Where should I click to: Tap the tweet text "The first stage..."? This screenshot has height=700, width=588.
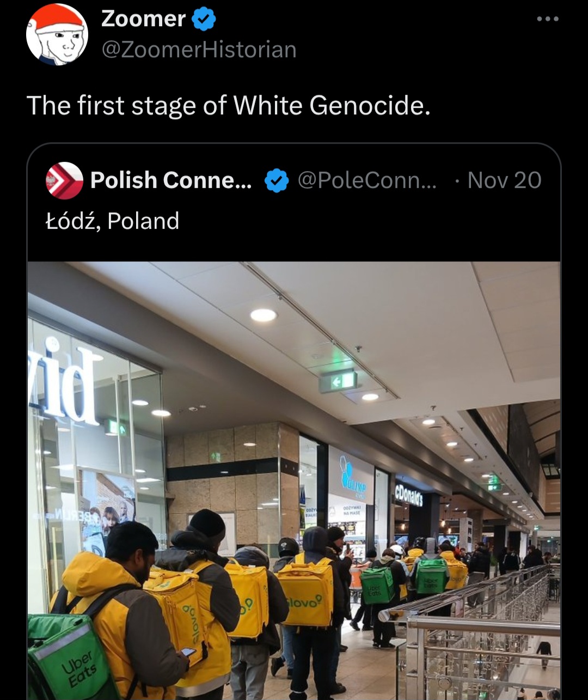228,105
